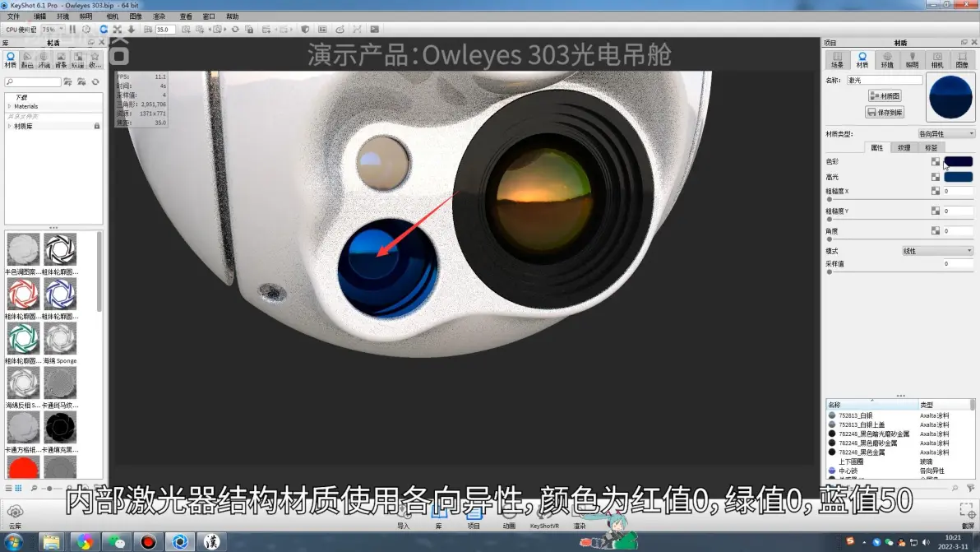Viewport: 980px width, 552px height.
Task: Click the focal length 35.0 field
Action: pyautogui.click(x=165, y=30)
